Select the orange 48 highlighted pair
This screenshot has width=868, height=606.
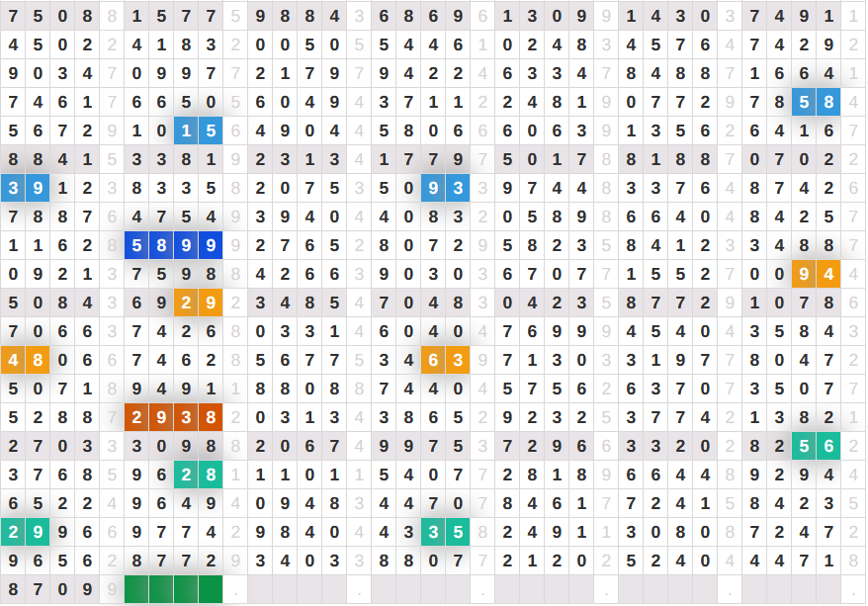tap(25, 360)
